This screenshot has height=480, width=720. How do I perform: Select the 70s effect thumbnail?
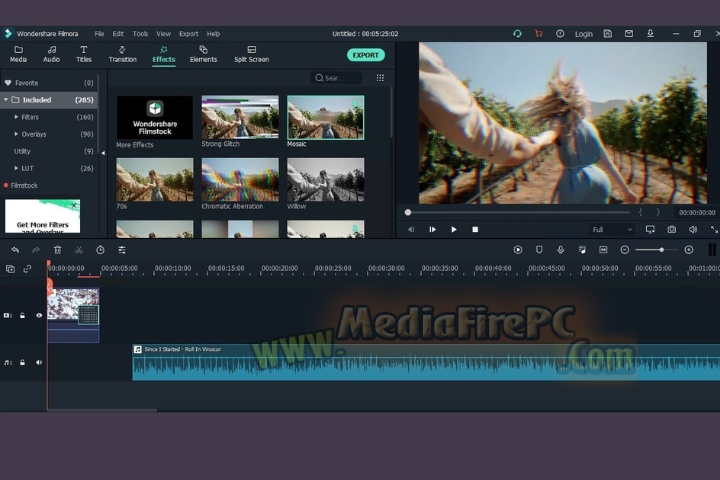(x=155, y=180)
